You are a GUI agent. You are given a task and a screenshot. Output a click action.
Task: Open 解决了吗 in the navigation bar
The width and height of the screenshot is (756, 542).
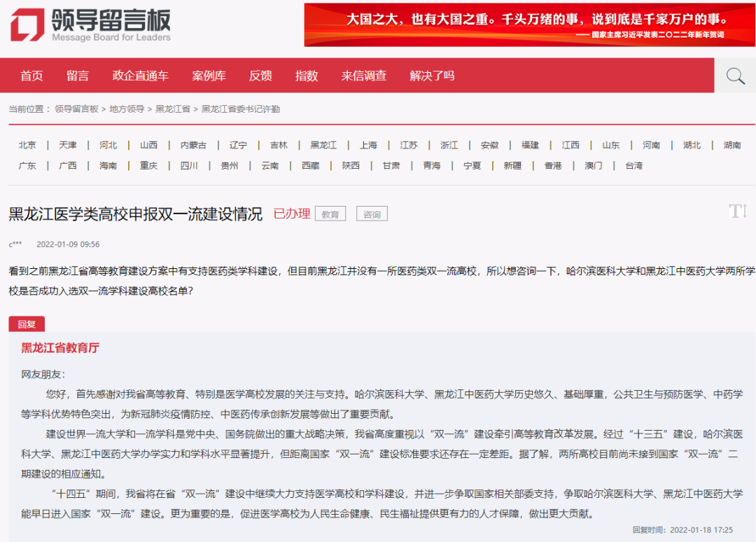pos(432,76)
